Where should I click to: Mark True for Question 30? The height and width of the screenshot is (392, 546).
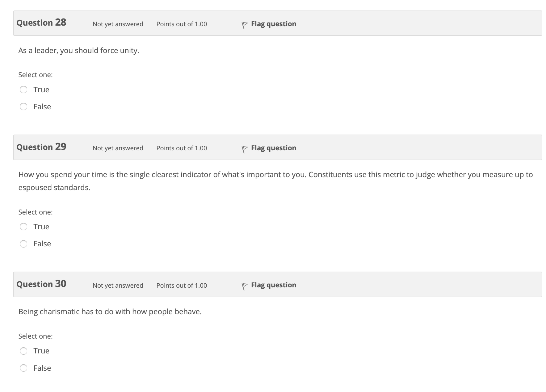23,351
